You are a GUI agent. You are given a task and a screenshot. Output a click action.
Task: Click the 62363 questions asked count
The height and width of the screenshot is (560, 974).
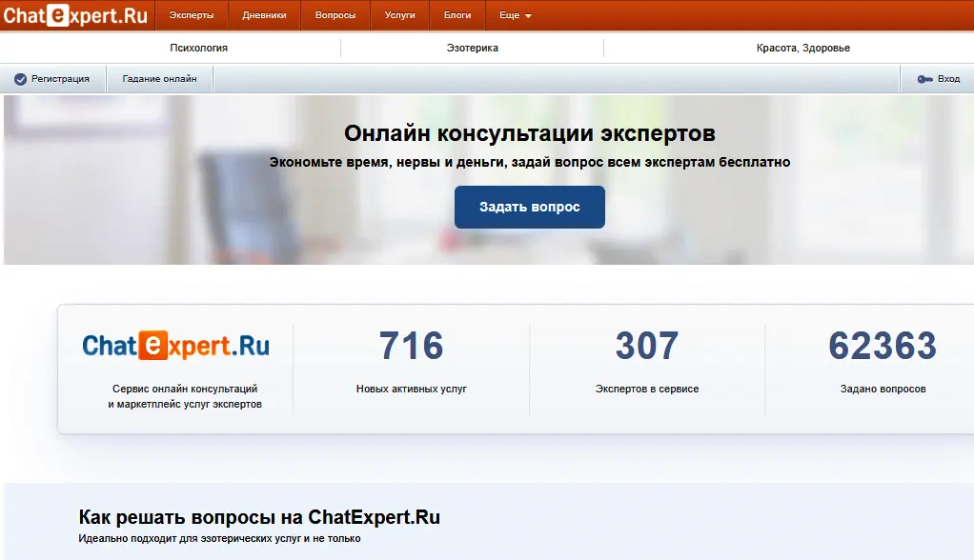coord(883,346)
